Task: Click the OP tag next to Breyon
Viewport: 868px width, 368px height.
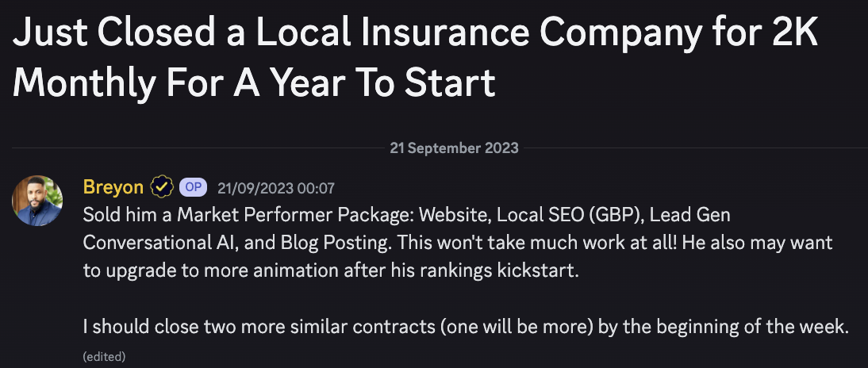Action: coord(193,188)
